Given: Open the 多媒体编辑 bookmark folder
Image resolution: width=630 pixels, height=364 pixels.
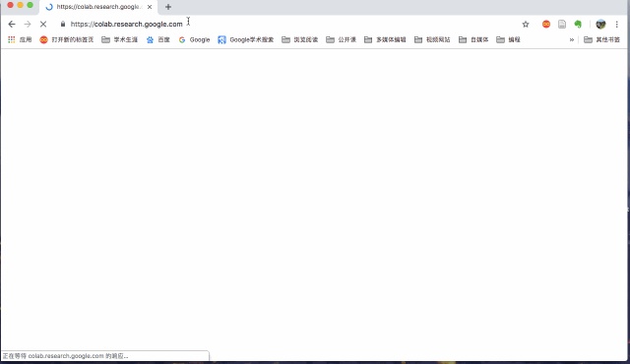Looking at the screenshot, I should click(385, 39).
